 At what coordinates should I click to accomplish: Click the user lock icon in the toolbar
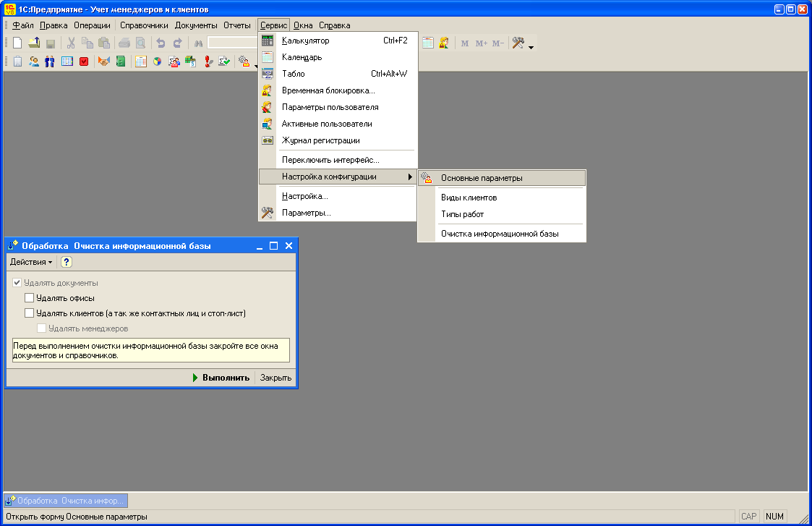tap(444, 43)
